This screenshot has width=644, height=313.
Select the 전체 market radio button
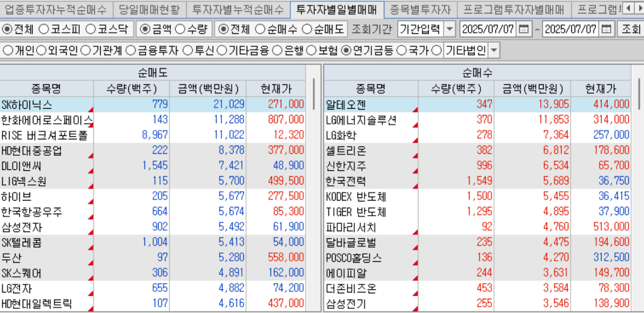click(x=7, y=29)
